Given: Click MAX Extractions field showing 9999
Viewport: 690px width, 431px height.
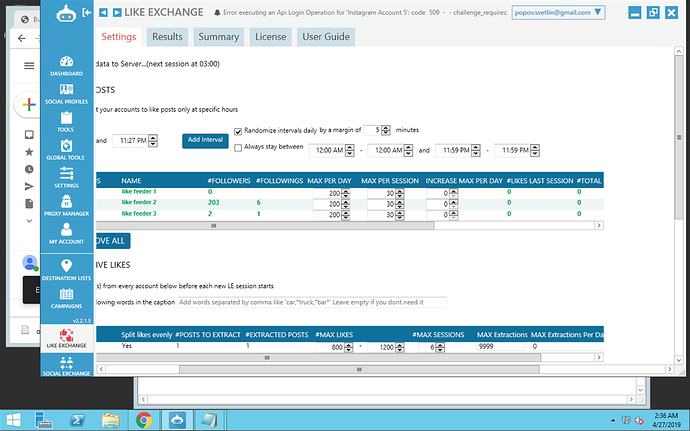Looking at the screenshot, I should pyautogui.click(x=501, y=346).
